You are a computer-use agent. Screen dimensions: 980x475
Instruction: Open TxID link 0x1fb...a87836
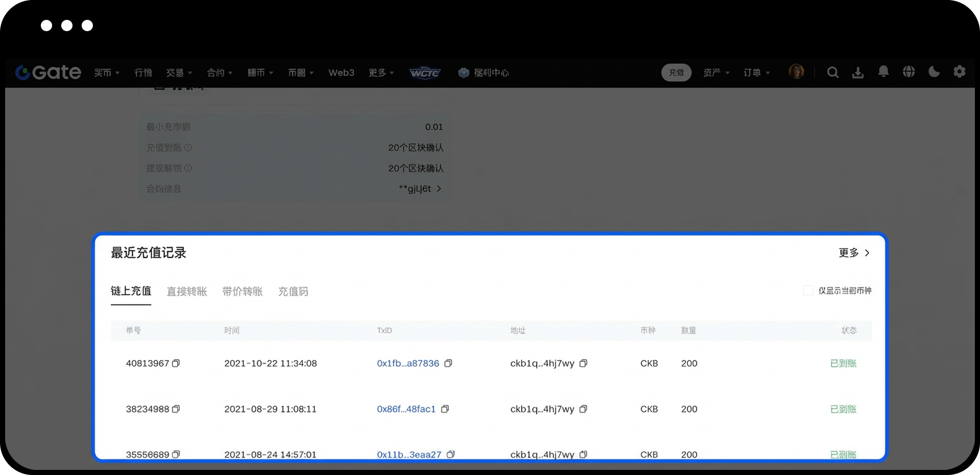click(408, 363)
